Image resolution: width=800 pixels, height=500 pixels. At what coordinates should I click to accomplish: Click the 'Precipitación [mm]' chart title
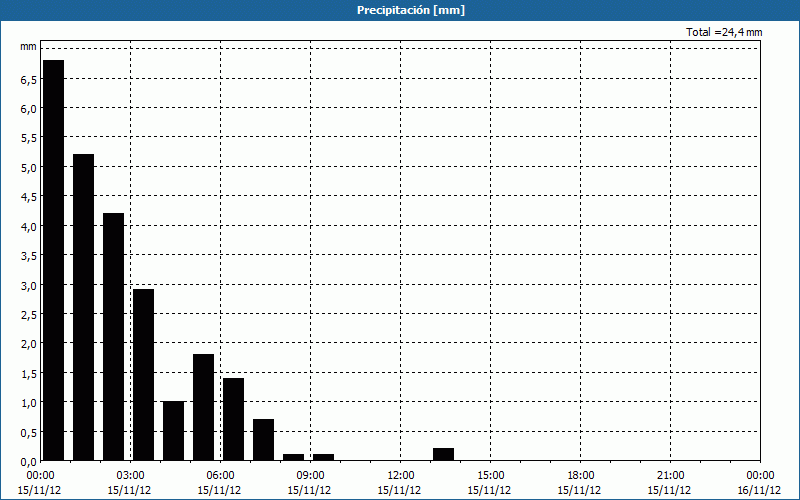[411, 10]
